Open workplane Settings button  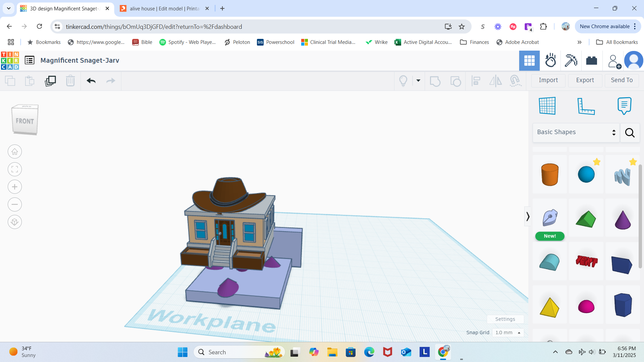(505, 319)
